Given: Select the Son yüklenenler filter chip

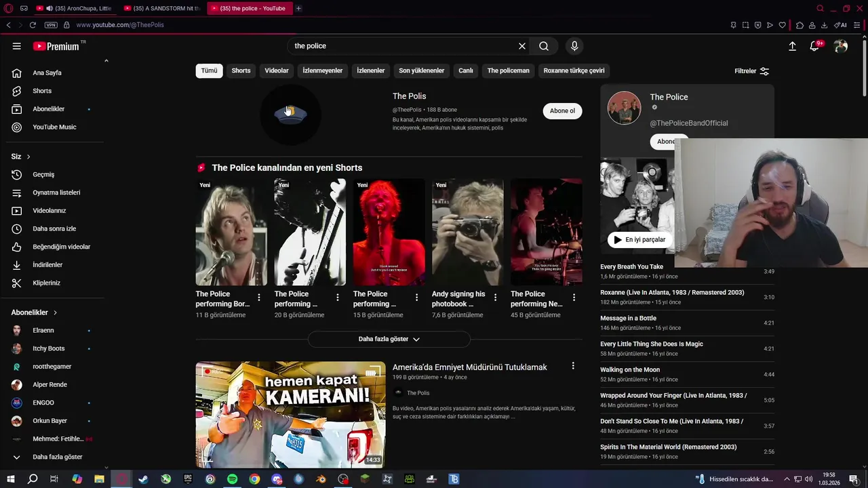Looking at the screenshot, I should tap(421, 70).
